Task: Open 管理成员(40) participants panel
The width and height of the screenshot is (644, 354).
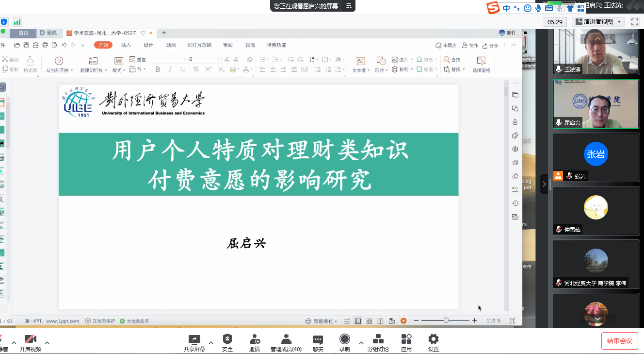Action: click(286, 339)
